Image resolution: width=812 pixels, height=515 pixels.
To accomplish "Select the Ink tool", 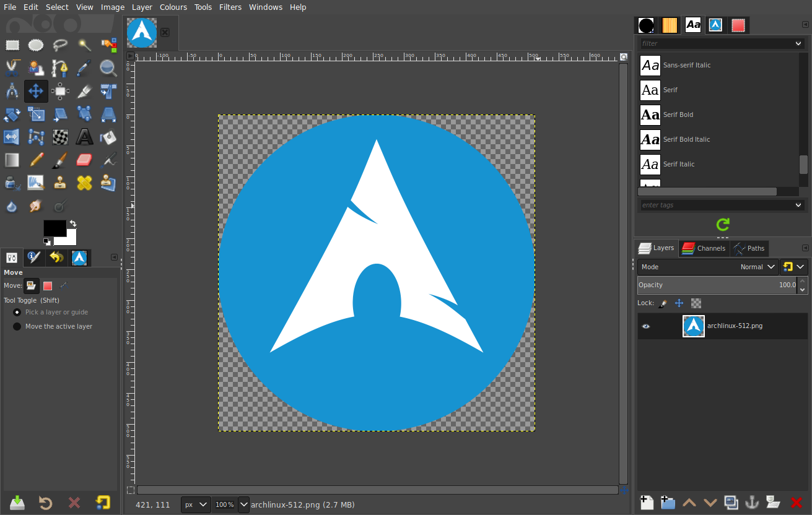I will tap(12, 183).
